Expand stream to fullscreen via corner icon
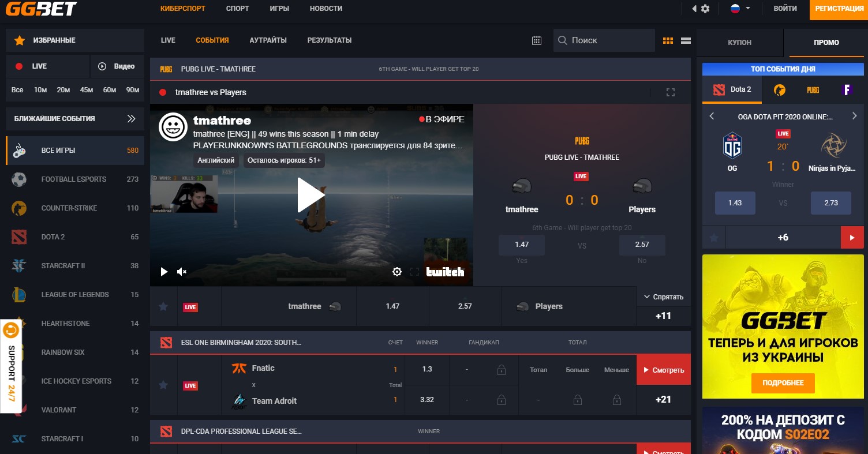The image size is (868, 454). click(670, 92)
